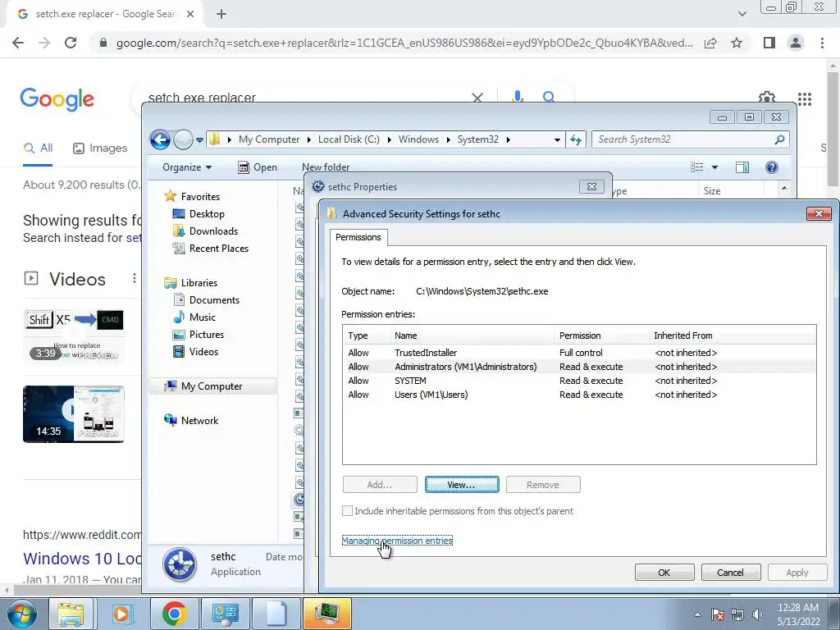
Task: Open videos section options menu
Action: [134, 278]
